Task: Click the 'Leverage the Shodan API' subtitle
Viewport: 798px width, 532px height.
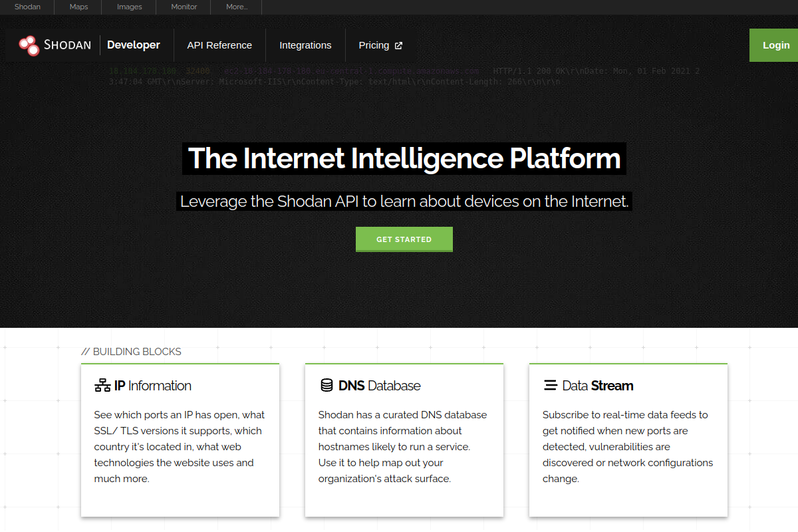Action: 404,201
